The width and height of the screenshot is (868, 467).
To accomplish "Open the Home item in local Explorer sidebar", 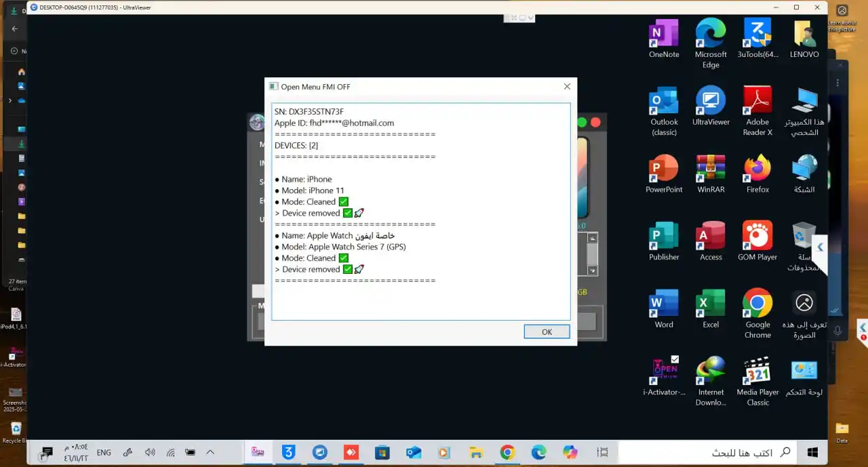I will coord(22,72).
